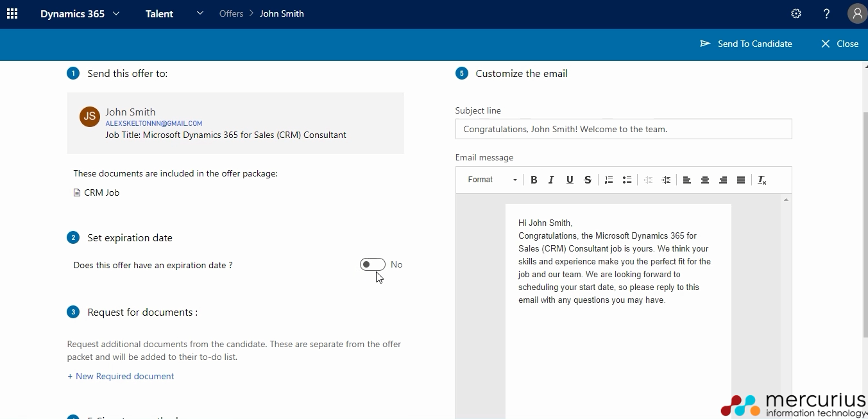The height and width of the screenshot is (419, 868).
Task: Click the Strikethrough formatting icon
Action: point(588,180)
